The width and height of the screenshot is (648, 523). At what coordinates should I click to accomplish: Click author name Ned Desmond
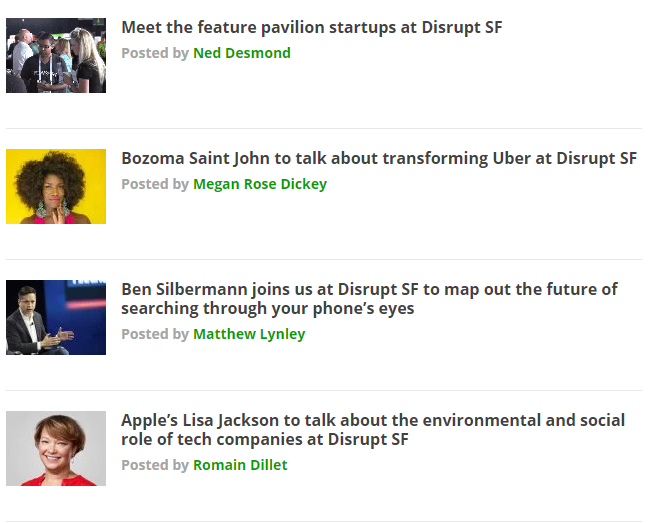242,53
